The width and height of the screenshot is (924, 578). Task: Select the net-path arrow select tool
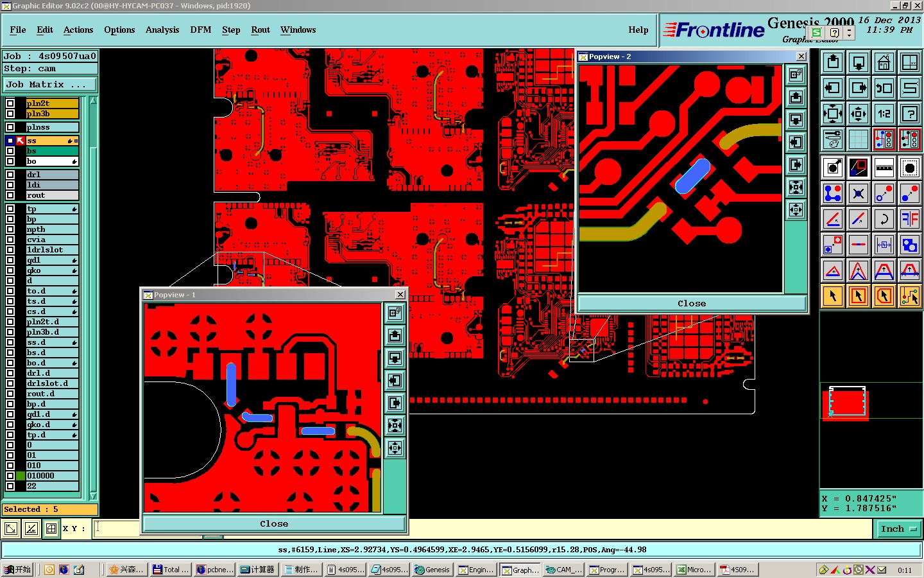[910, 296]
